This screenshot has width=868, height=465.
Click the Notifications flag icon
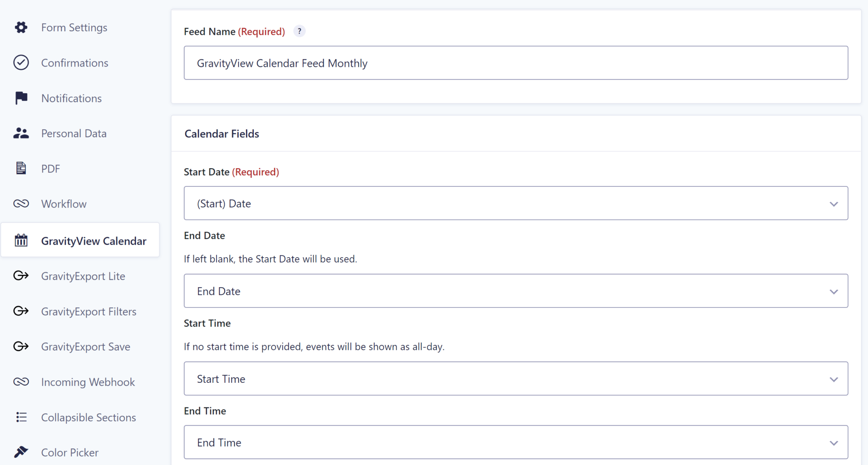coord(21,98)
